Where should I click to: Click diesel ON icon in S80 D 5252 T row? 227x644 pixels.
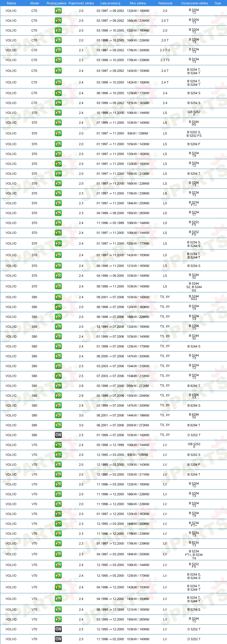pos(58,435)
